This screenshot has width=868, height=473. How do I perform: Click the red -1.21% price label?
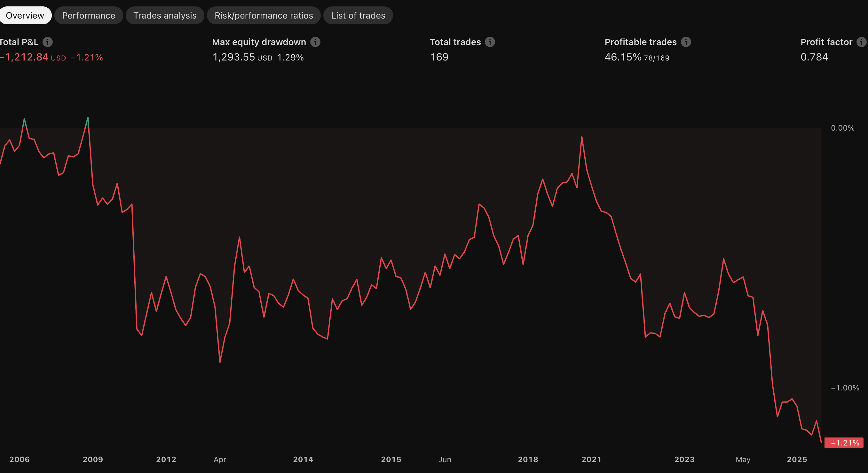[x=844, y=443]
